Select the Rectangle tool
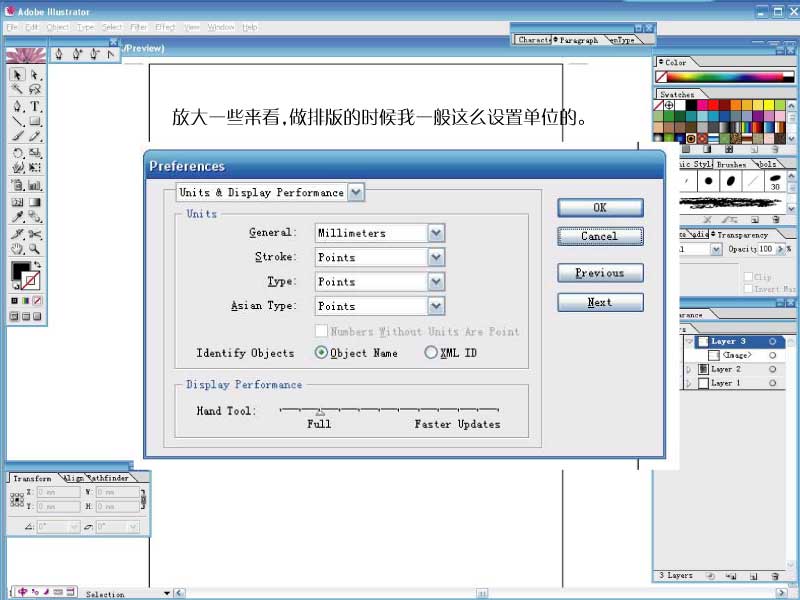This screenshot has width=800, height=600. 34,121
